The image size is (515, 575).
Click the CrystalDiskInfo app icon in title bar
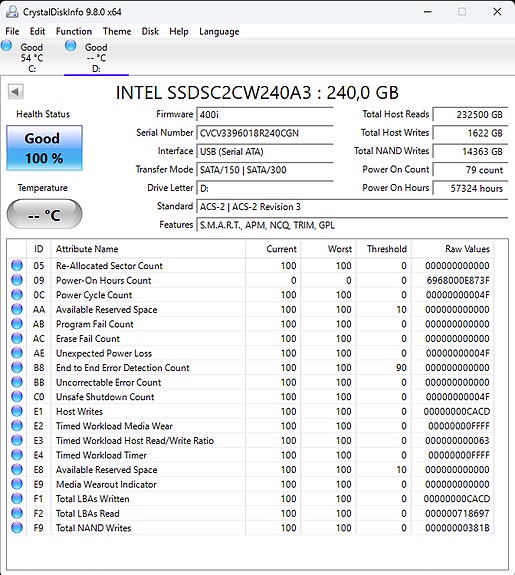(12, 12)
